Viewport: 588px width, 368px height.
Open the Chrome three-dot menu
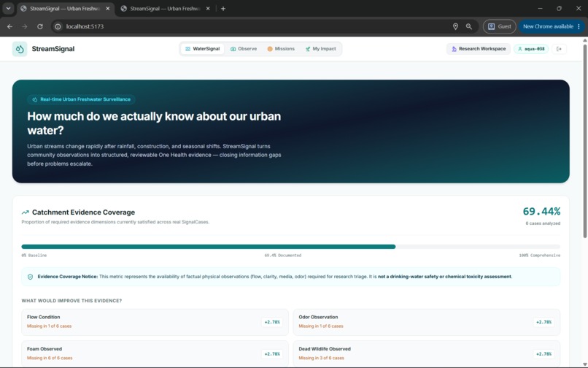click(x=579, y=26)
